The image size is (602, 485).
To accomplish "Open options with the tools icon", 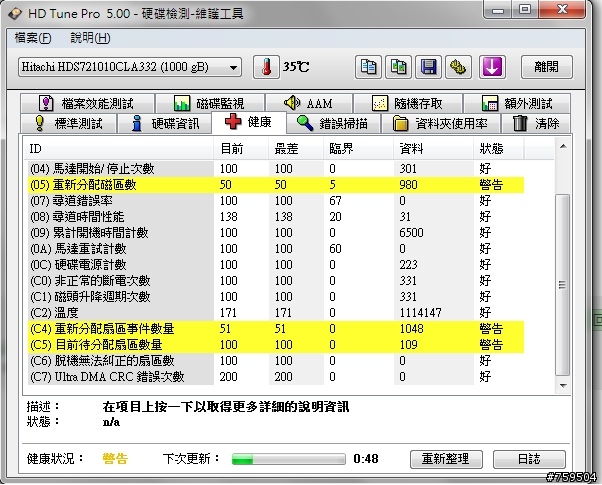I will [458, 67].
